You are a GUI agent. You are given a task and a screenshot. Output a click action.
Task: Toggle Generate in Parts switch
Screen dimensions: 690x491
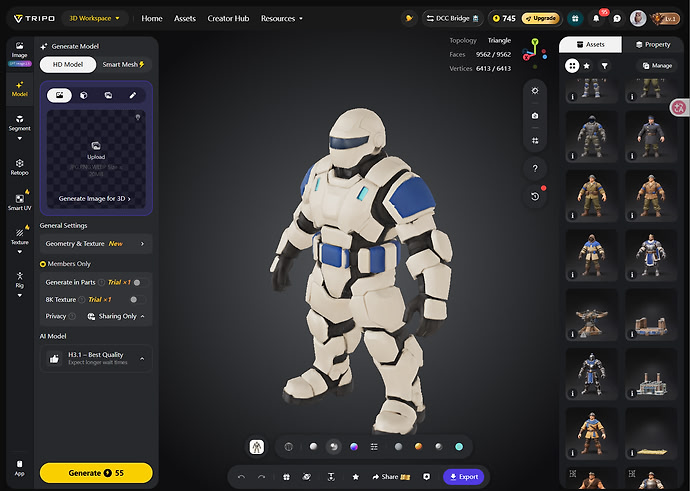(x=139, y=282)
